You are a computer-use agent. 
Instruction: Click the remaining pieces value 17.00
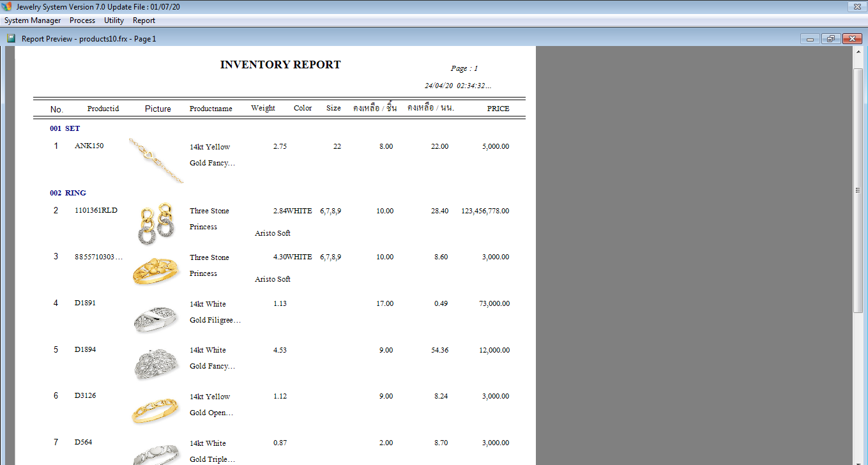tap(385, 304)
